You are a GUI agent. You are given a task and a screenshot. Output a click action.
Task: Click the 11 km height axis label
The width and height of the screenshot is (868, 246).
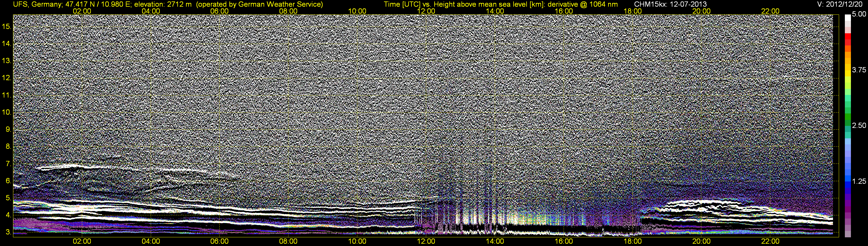click(x=6, y=95)
